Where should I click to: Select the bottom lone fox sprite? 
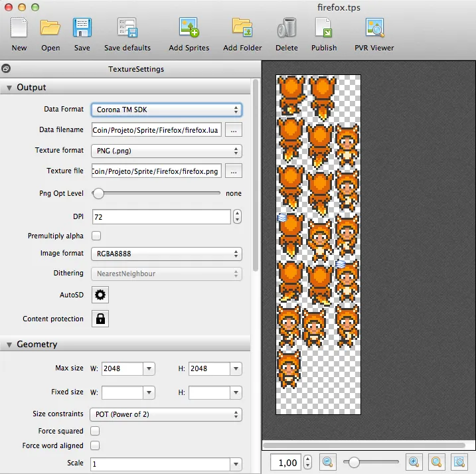[x=289, y=369]
